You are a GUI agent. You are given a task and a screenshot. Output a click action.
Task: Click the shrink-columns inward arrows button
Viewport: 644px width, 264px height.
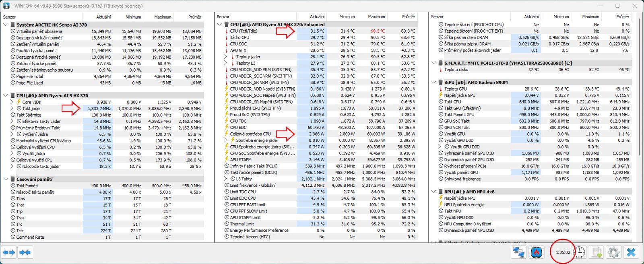click(25, 252)
